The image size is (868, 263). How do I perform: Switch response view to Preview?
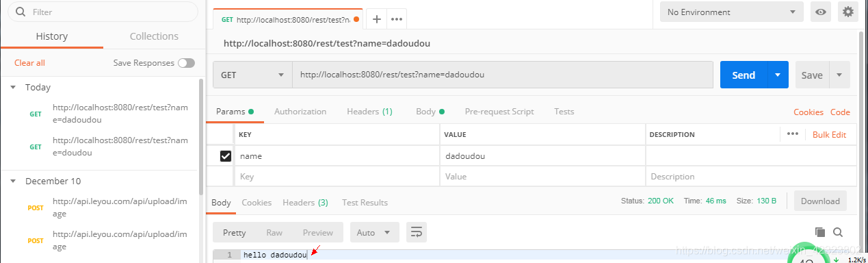coord(317,232)
